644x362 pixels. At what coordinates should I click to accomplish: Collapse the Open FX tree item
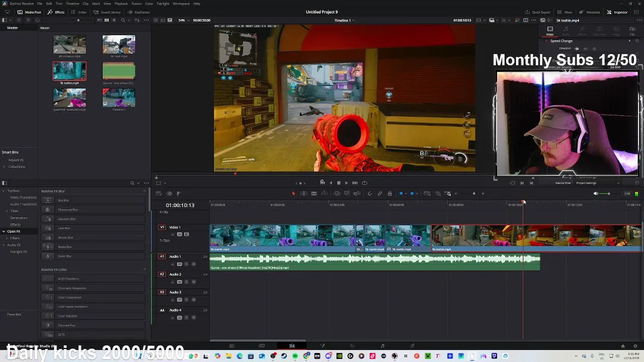4,231
